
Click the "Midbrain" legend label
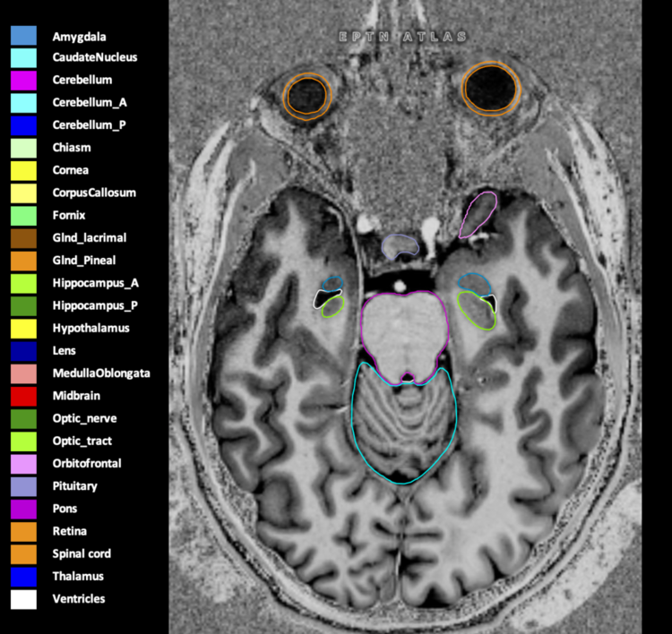[76, 396]
